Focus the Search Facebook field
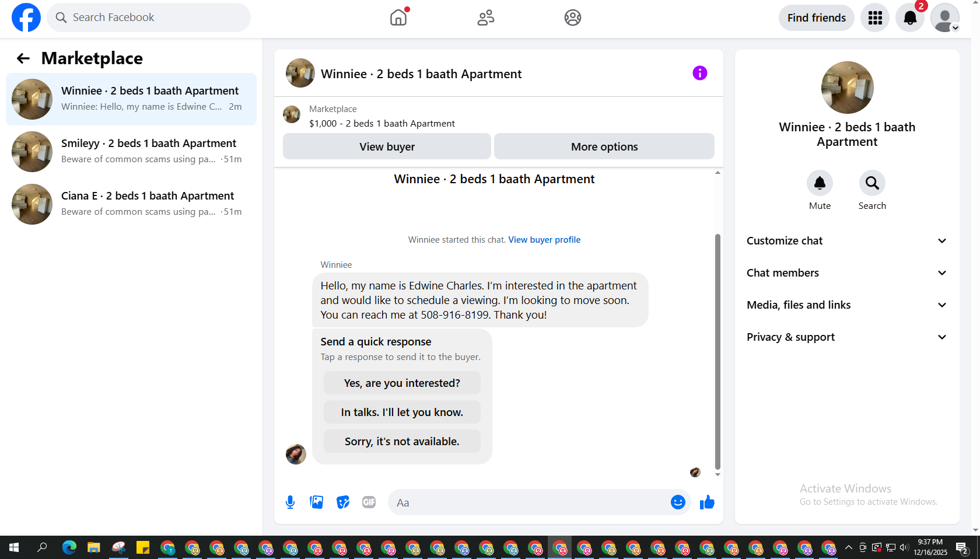This screenshot has height=559, width=980. pyautogui.click(x=149, y=18)
